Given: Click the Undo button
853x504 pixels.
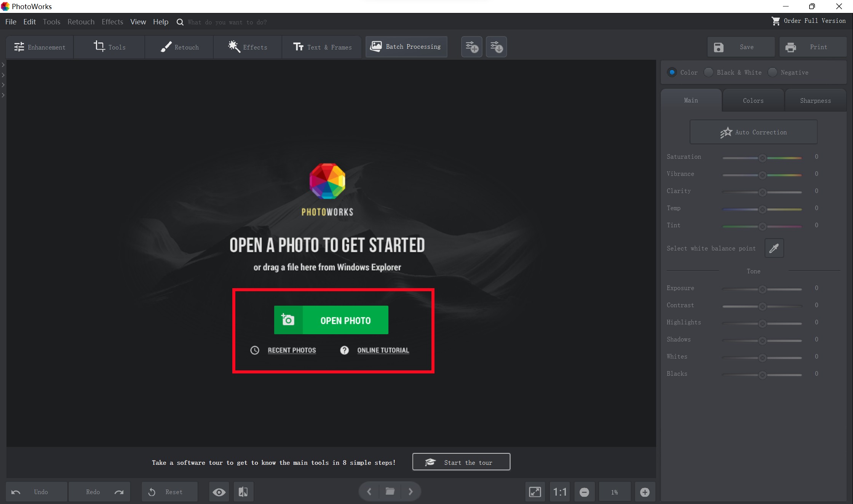Looking at the screenshot, I should [37, 492].
